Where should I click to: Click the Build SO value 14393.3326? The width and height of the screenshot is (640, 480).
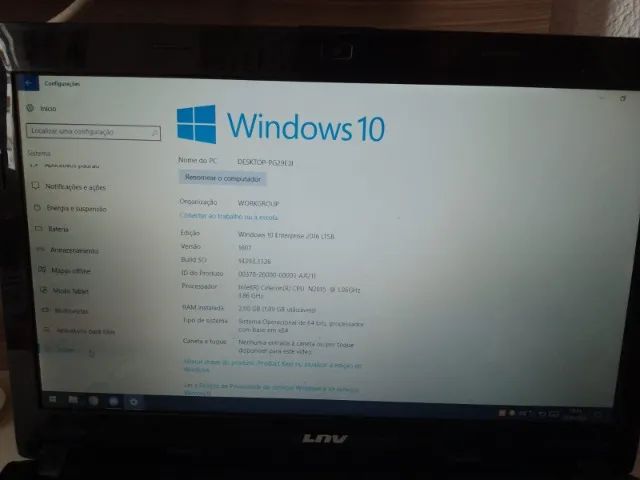tap(254, 261)
